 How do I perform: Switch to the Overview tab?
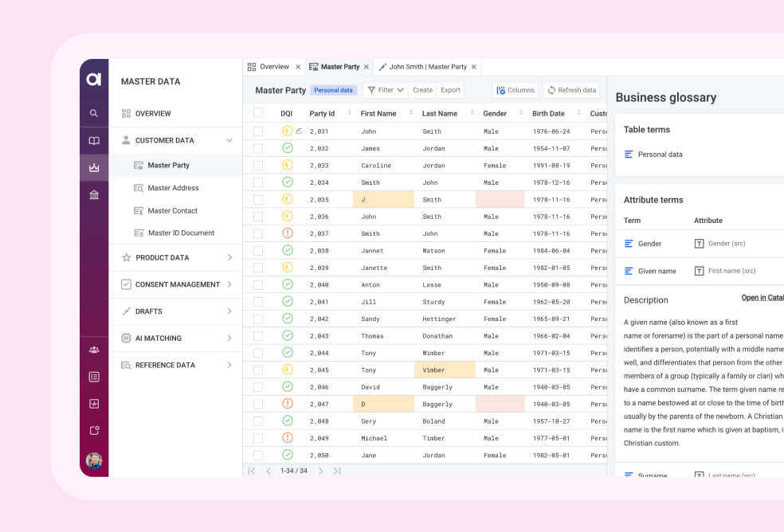273,67
